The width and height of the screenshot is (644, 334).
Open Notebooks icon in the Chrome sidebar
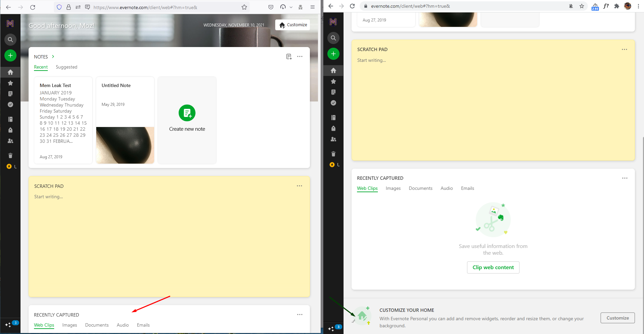click(333, 118)
